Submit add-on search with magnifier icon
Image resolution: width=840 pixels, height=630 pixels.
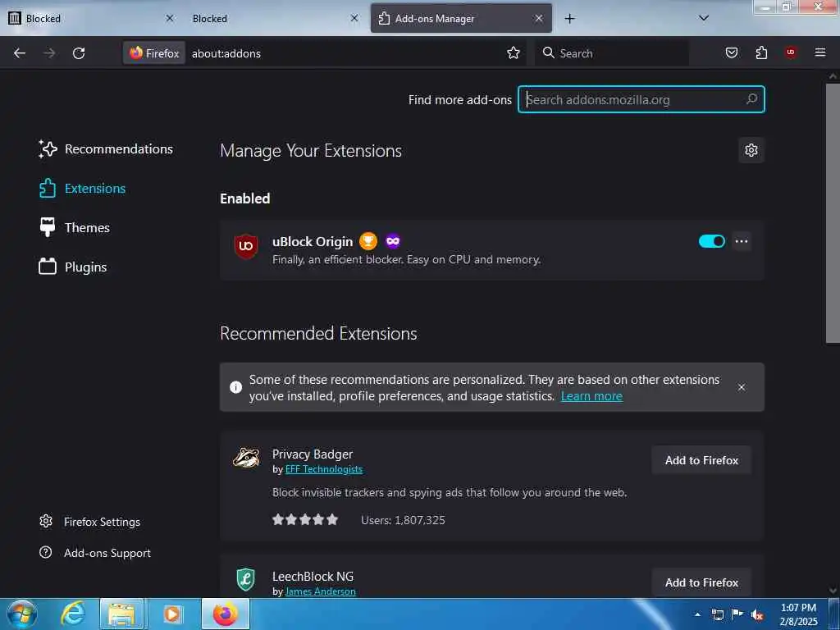coord(751,99)
